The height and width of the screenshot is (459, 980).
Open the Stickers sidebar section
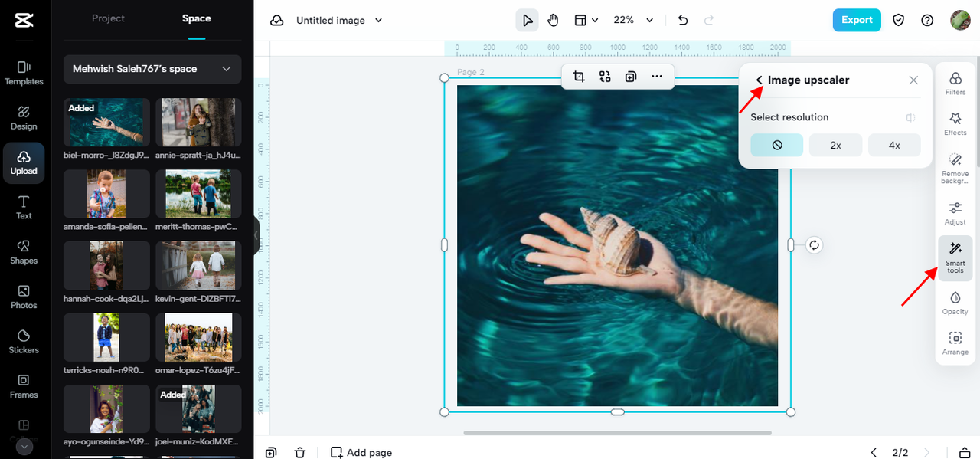pyautogui.click(x=24, y=341)
